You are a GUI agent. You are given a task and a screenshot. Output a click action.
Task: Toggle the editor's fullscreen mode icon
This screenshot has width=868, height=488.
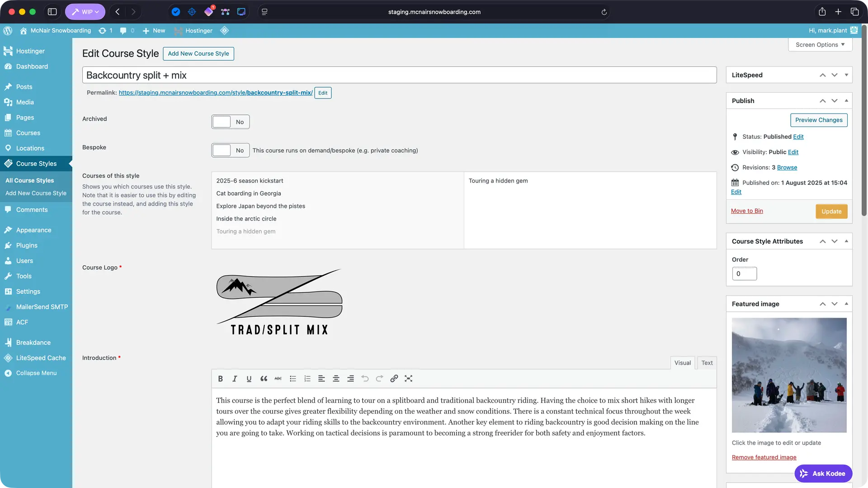pyautogui.click(x=408, y=379)
